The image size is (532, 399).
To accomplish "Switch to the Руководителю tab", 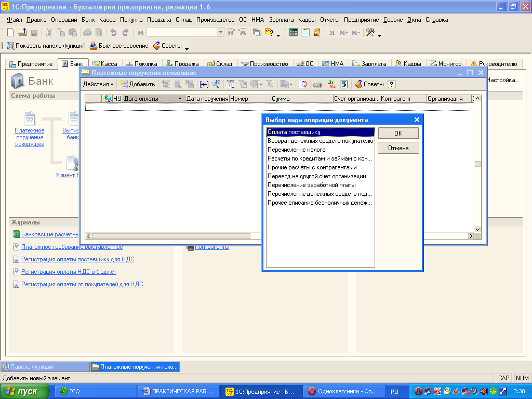I will coord(494,64).
